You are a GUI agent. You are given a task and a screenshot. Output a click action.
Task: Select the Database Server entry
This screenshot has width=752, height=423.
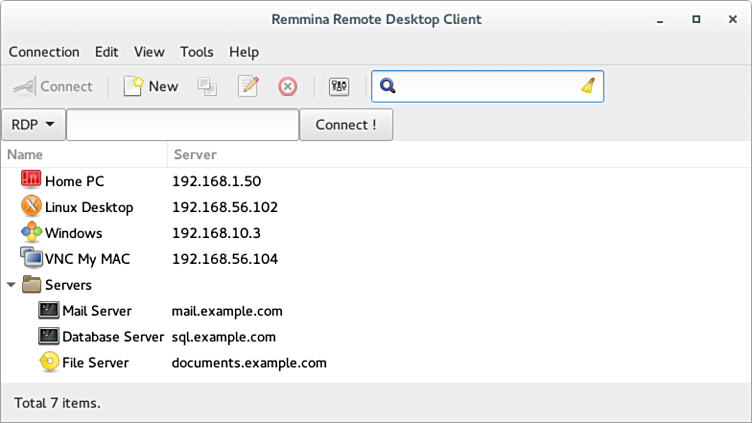(x=112, y=337)
